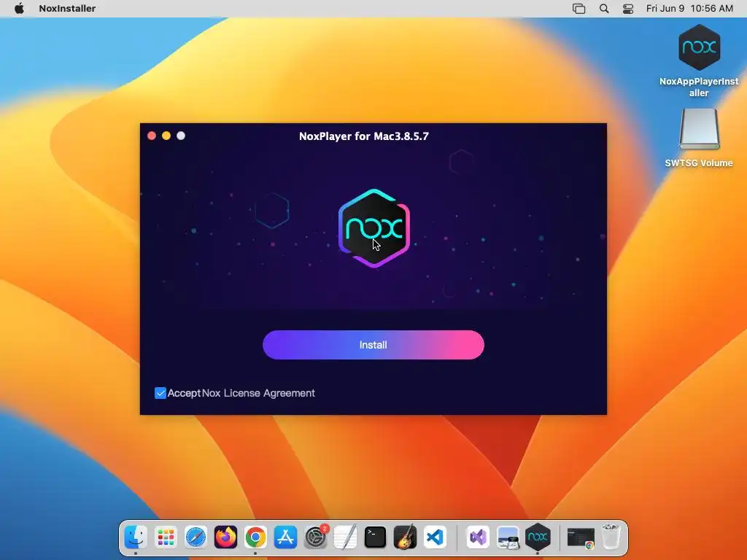Open System Settings from the Dock

315,537
